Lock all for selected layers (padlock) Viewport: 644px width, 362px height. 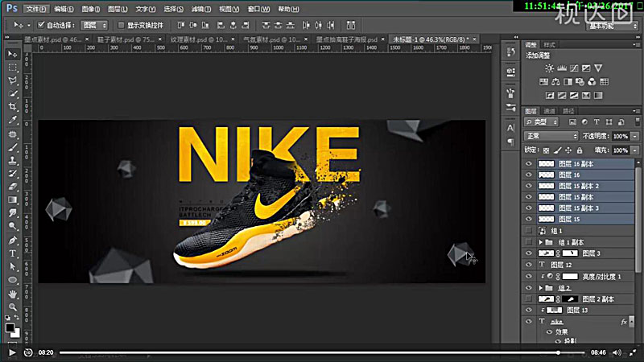coord(580,150)
